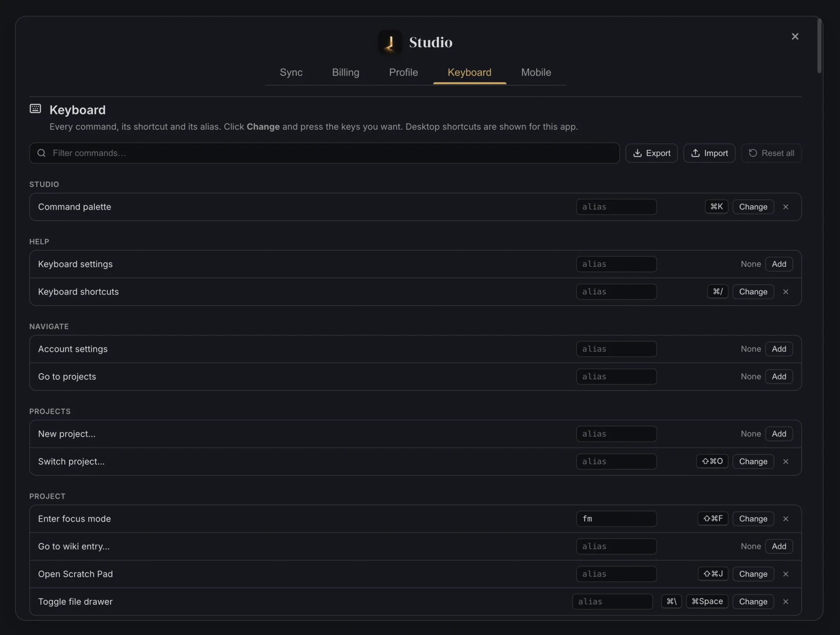Remove the Keyboard shortcuts shortcut
The width and height of the screenshot is (840, 635).
pos(786,292)
